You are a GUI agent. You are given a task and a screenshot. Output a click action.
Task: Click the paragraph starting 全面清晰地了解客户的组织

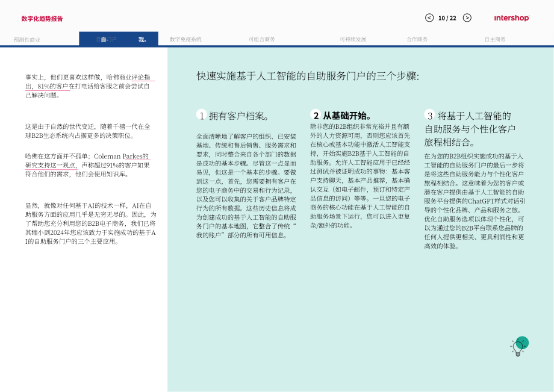(x=246, y=185)
